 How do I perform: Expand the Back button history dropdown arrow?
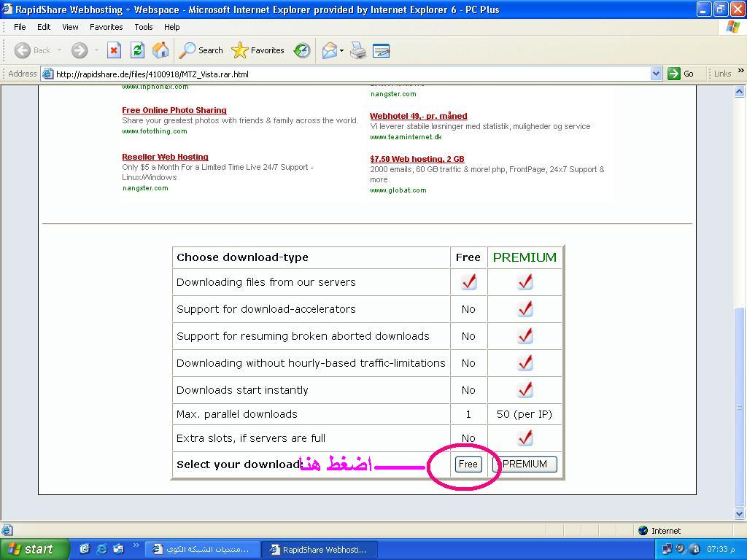pos(60,50)
